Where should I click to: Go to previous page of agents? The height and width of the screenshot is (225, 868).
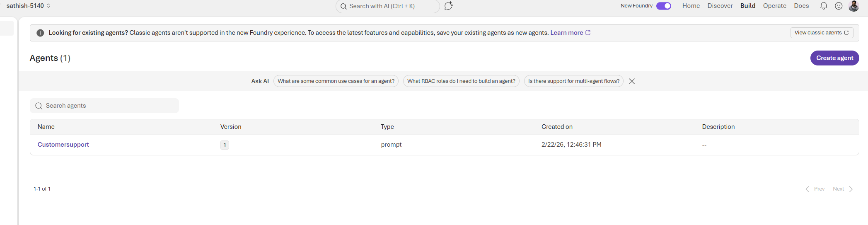tap(815, 189)
